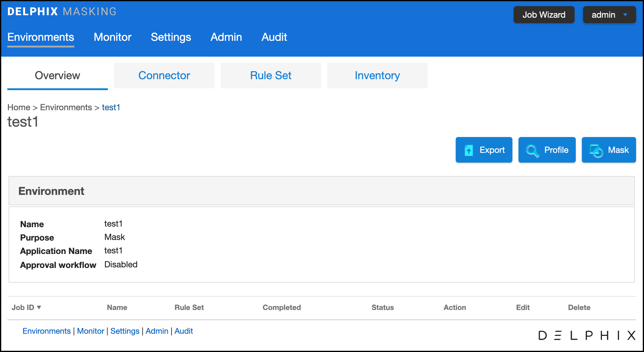Open Settings in top navigation
The width and height of the screenshot is (644, 352).
[x=171, y=37]
